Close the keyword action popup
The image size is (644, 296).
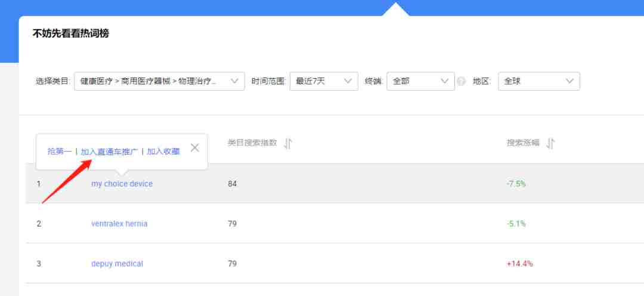pyautogui.click(x=194, y=148)
